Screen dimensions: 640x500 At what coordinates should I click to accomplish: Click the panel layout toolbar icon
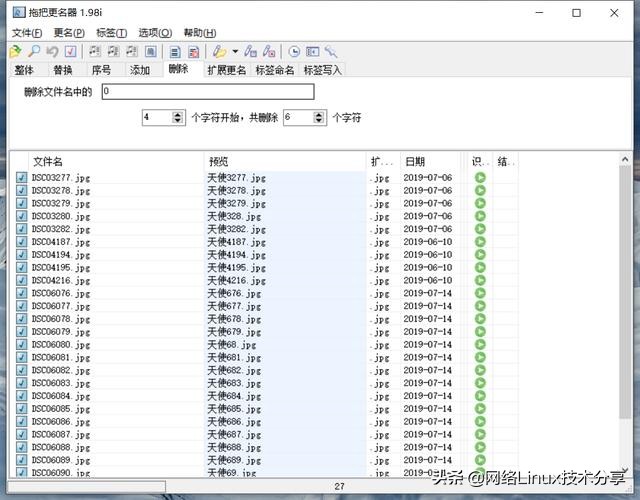pyautogui.click(x=313, y=51)
